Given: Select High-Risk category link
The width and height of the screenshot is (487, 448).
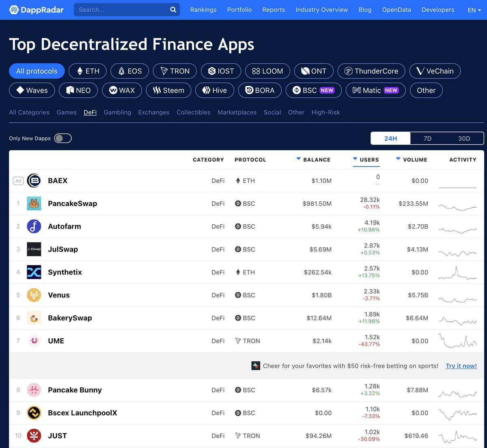Looking at the screenshot, I should click(326, 113).
